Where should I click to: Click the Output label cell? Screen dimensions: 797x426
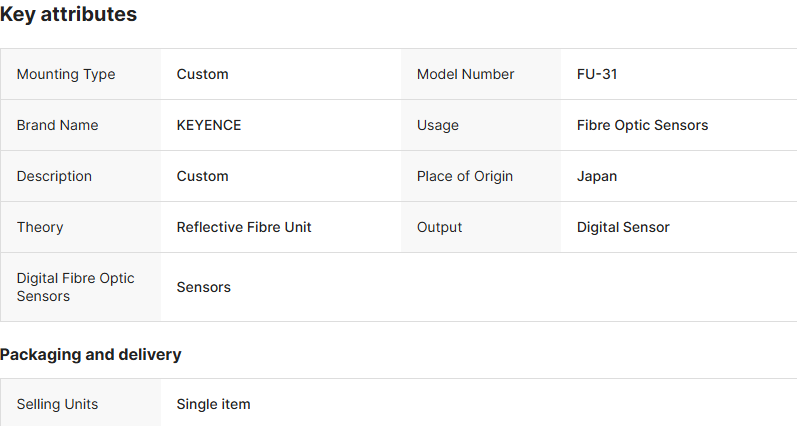440,227
